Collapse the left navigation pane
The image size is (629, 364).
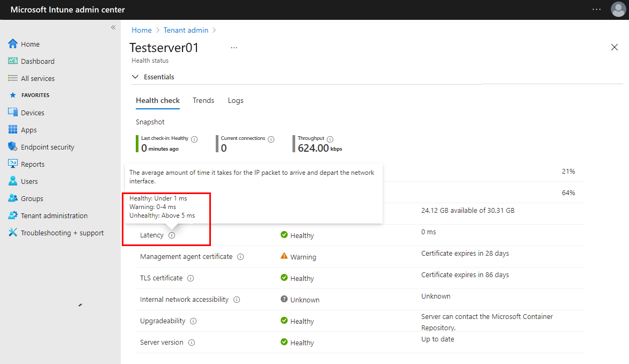(x=113, y=27)
